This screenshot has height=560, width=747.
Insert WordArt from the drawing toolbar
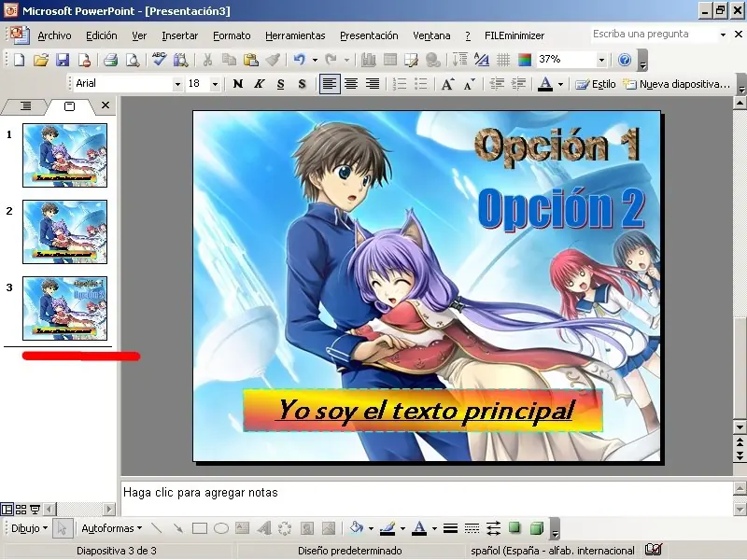pyautogui.click(x=264, y=528)
